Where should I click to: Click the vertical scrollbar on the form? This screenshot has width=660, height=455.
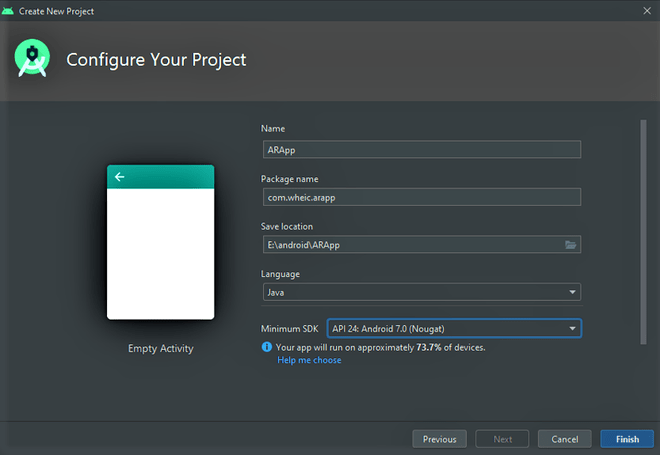click(643, 230)
